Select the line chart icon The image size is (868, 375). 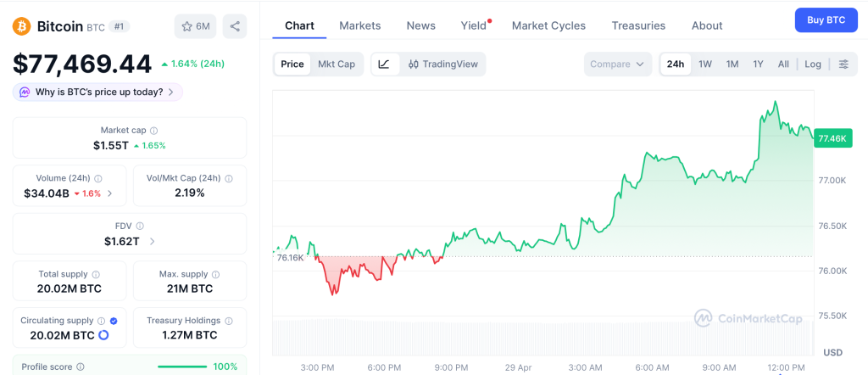point(384,64)
